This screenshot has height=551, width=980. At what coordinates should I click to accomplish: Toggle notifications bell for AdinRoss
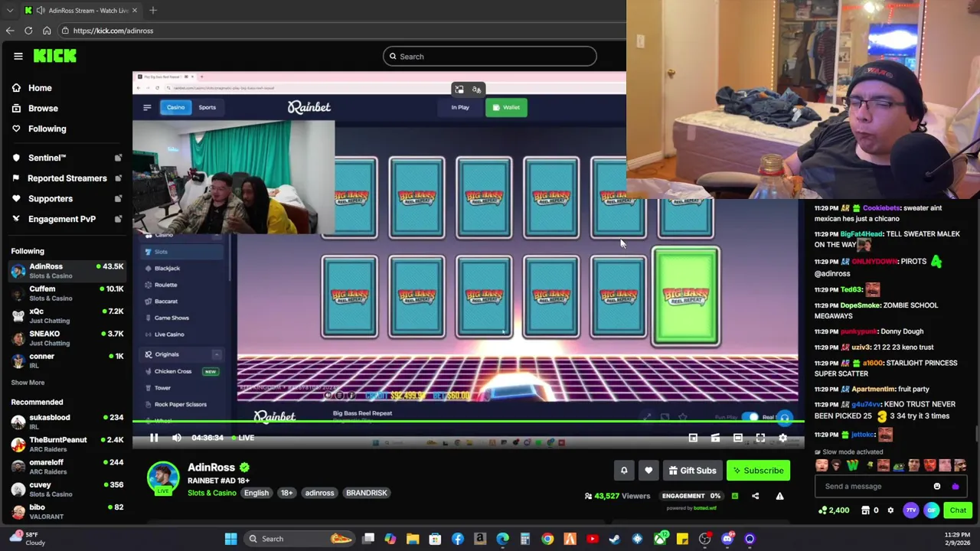[x=624, y=471]
